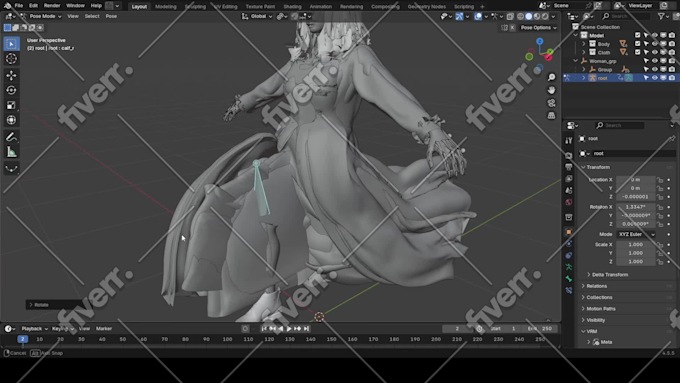
Task: Hide the Body collection via eye icon
Action: 654,43
